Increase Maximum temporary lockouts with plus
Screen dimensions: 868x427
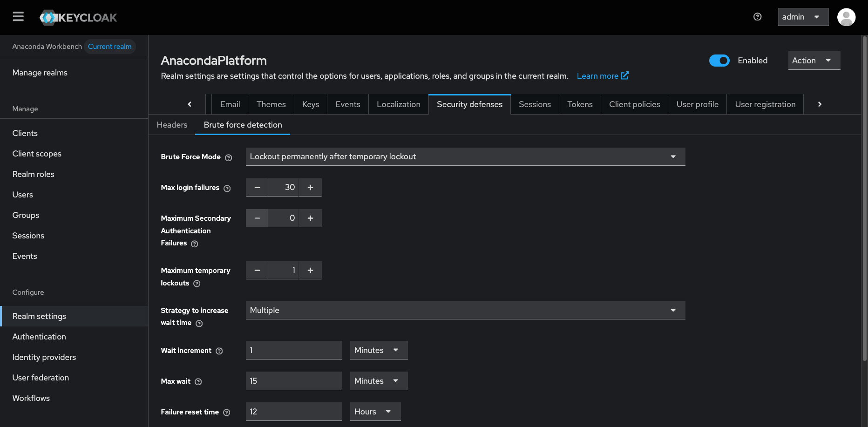click(x=310, y=270)
